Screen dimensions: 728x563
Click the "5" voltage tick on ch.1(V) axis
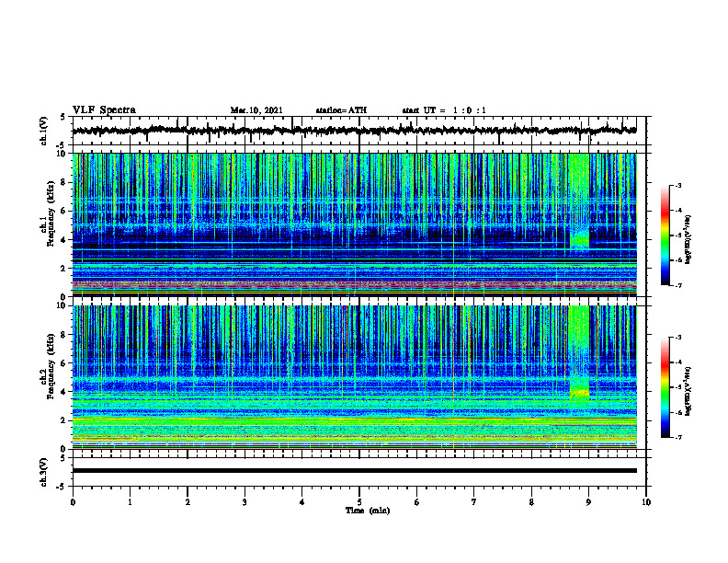click(x=63, y=117)
